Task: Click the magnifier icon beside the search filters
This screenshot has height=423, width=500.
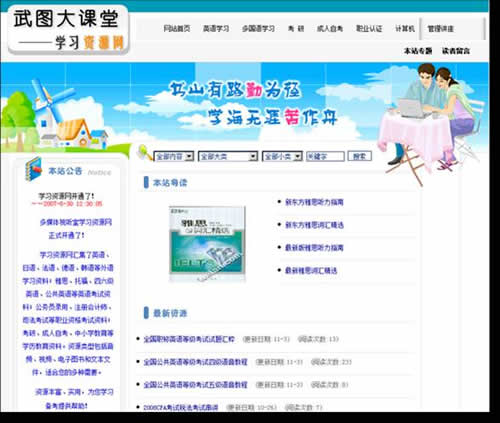Action: pos(144,153)
